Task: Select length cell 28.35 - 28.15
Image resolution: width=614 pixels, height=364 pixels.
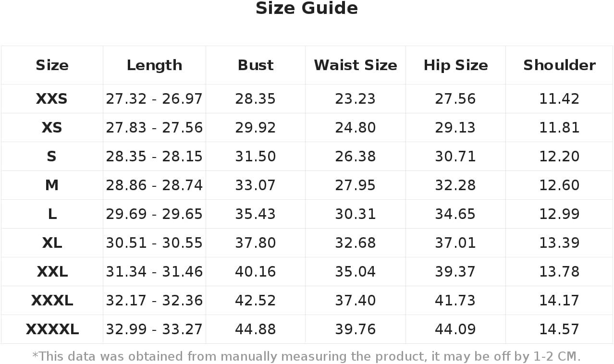Action: (154, 157)
